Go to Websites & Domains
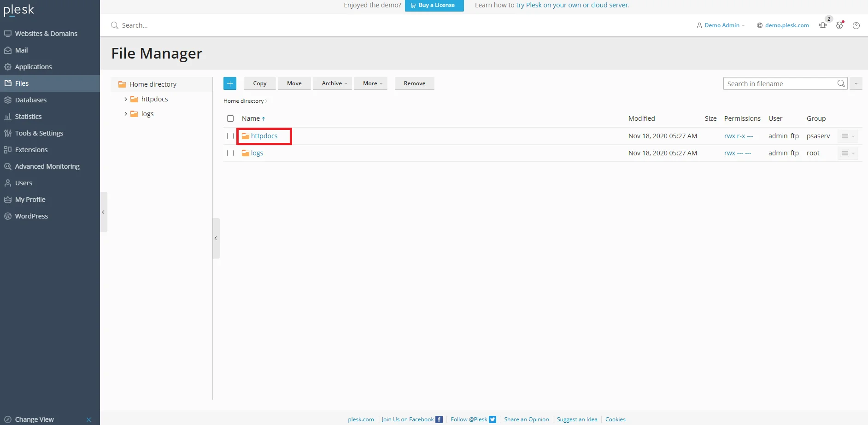 coord(46,34)
